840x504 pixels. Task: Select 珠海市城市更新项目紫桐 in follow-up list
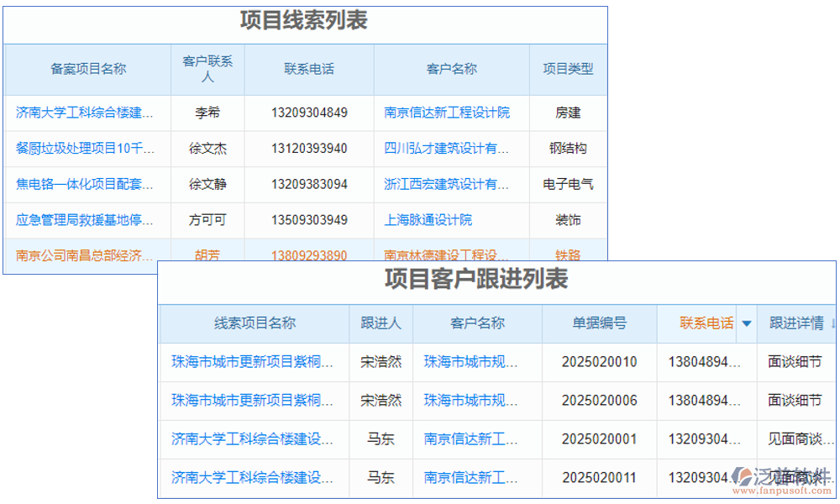tap(252, 362)
